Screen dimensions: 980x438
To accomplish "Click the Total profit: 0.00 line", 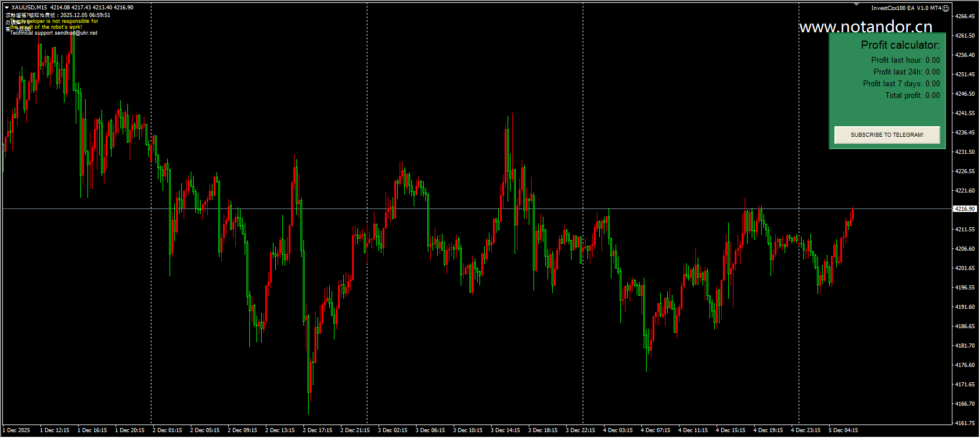I will 913,96.
